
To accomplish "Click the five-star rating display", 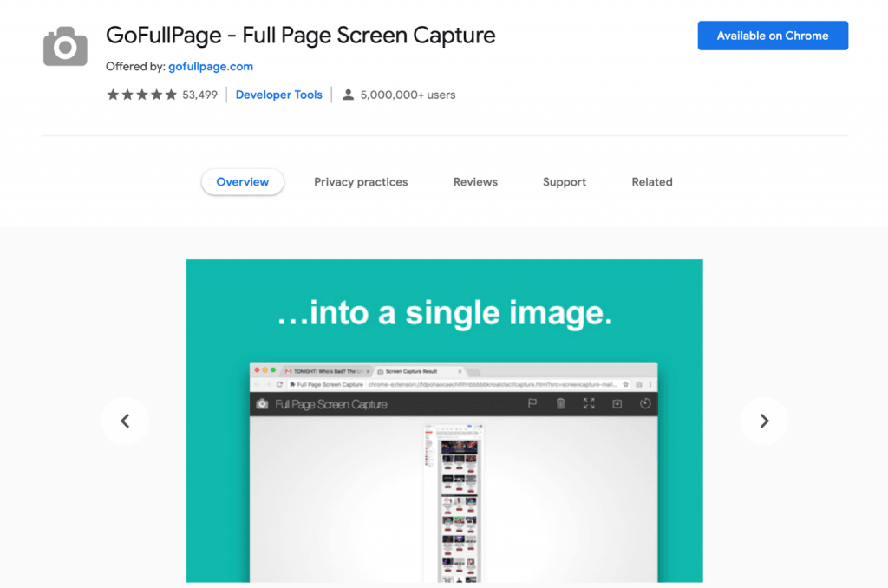I will (141, 94).
